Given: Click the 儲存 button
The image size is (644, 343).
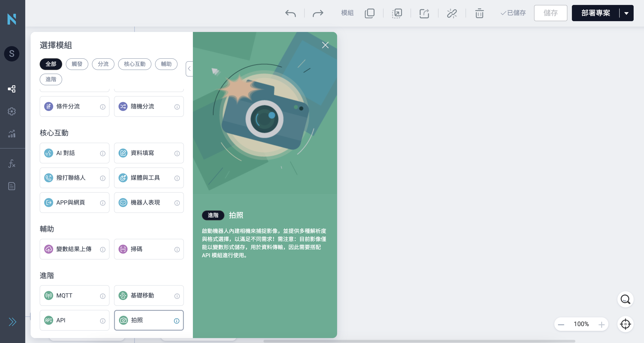Looking at the screenshot, I should (550, 13).
